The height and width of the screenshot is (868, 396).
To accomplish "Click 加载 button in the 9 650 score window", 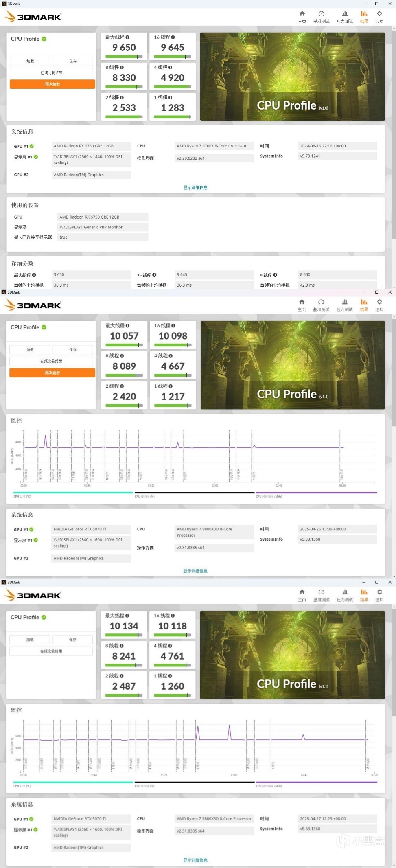I will pos(30,61).
